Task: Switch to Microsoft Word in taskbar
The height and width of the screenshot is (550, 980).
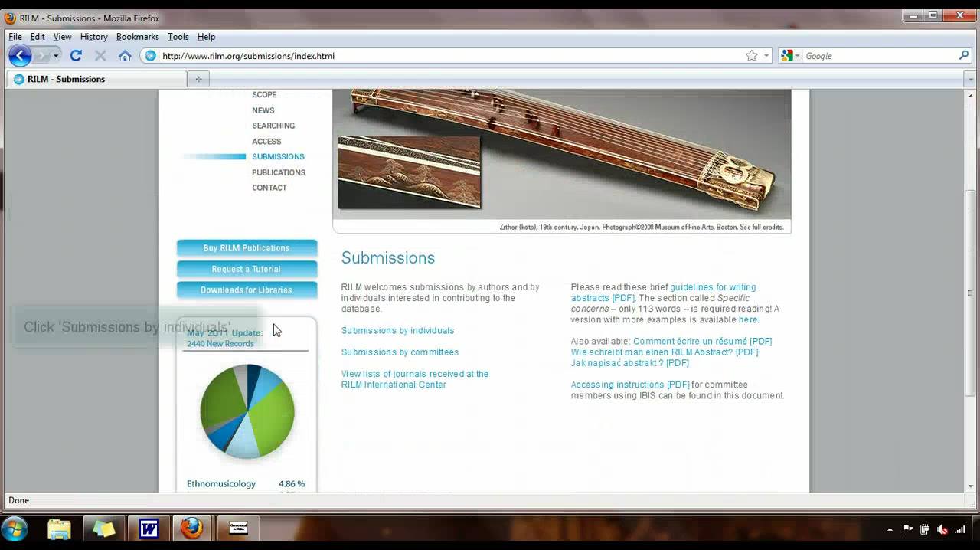Action: pos(149,529)
